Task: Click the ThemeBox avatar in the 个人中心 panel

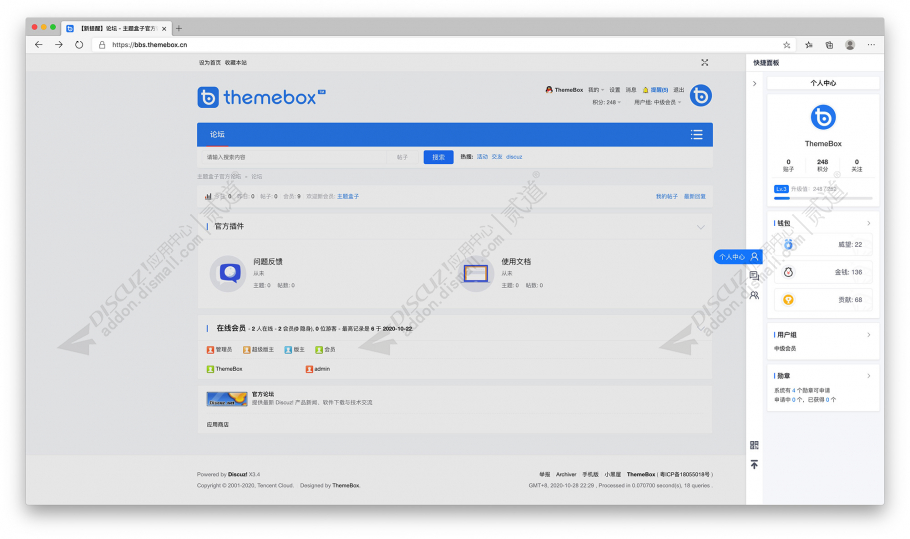Action: click(823, 118)
